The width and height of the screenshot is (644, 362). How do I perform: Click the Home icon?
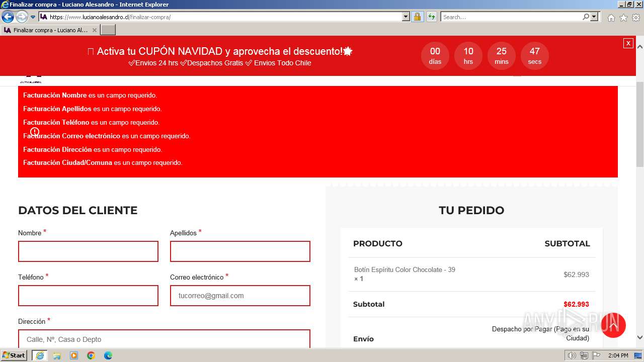pyautogui.click(x=611, y=18)
